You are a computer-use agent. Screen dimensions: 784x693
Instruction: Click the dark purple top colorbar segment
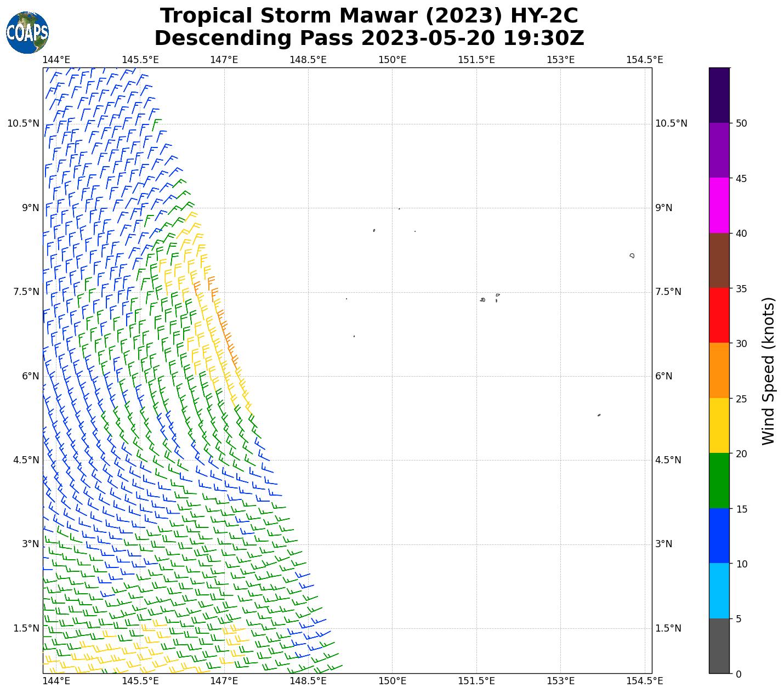point(719,95)
